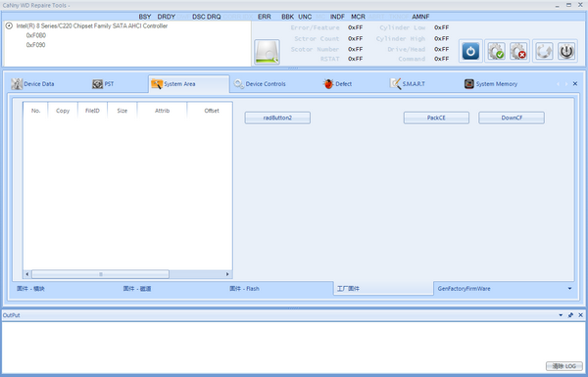
Task: Click the RSTAT 0xFF value
Action: (x=355, y=59)
